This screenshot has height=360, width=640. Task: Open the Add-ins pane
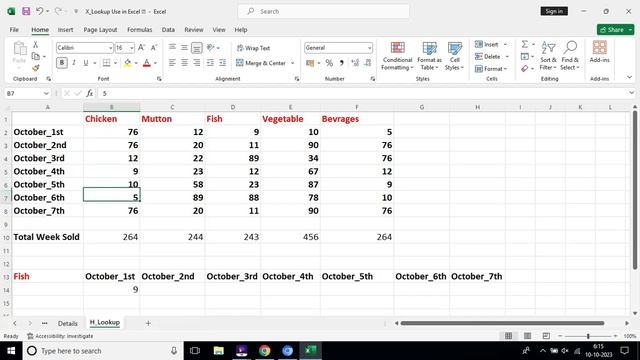[x=599, y=52]
